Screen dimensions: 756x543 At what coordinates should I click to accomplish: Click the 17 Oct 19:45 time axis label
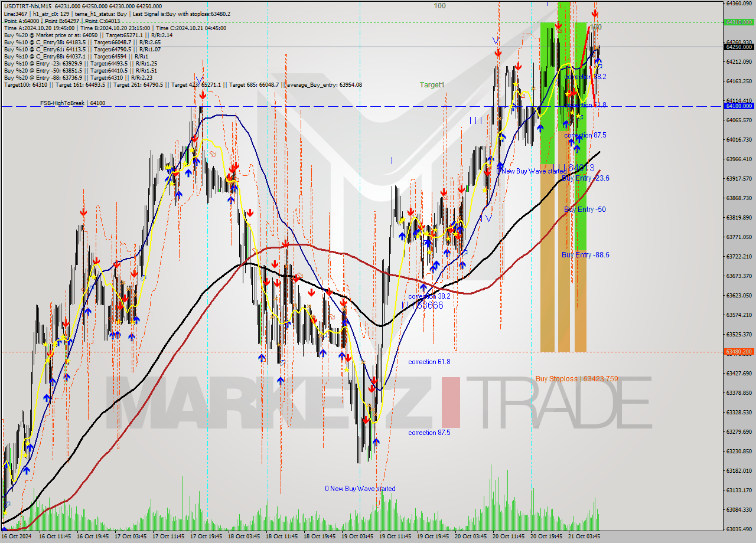pos(206,537)
